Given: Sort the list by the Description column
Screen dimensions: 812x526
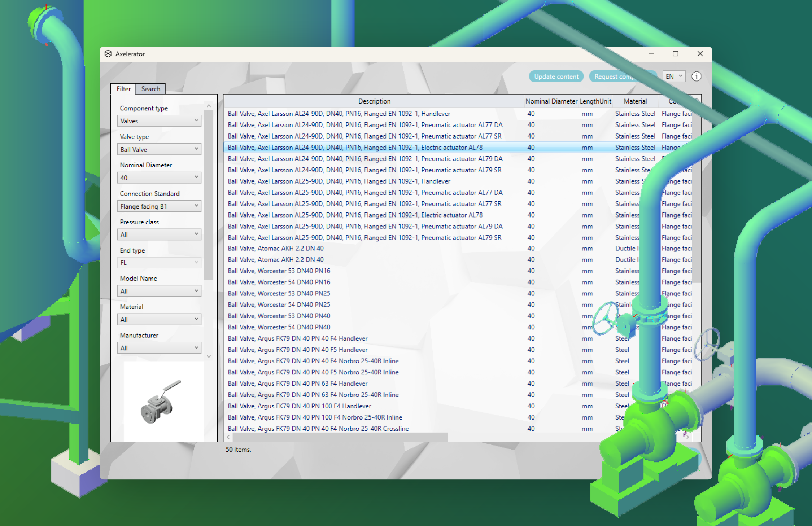Looking at the screenshot, I should coord(374,101).
